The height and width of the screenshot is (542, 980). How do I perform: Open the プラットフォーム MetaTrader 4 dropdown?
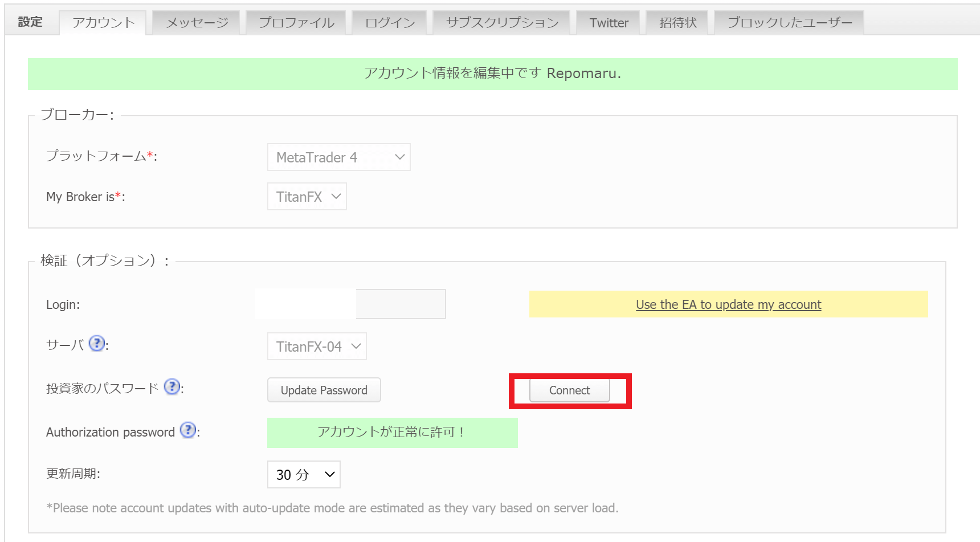tap(339, 157)
